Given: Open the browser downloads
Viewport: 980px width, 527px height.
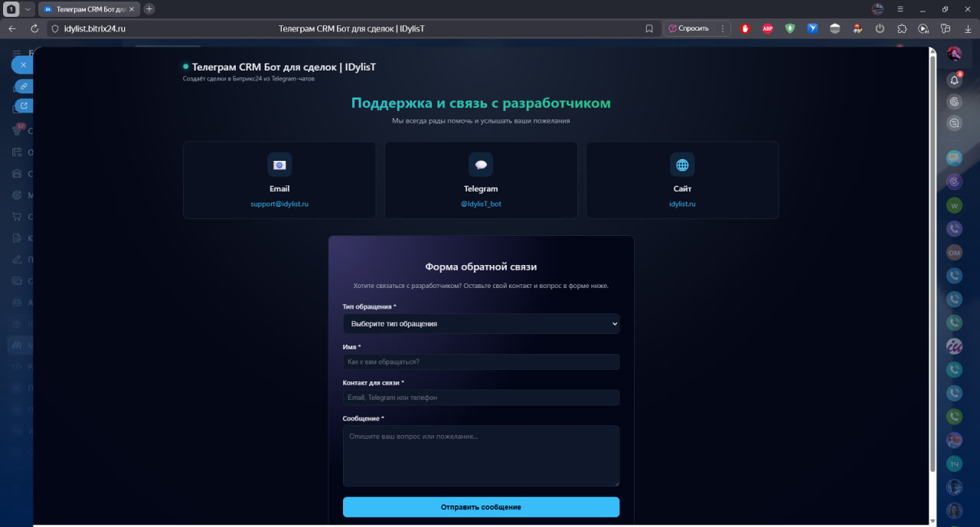Looking at the screenshot, I should tap(967, 28).
